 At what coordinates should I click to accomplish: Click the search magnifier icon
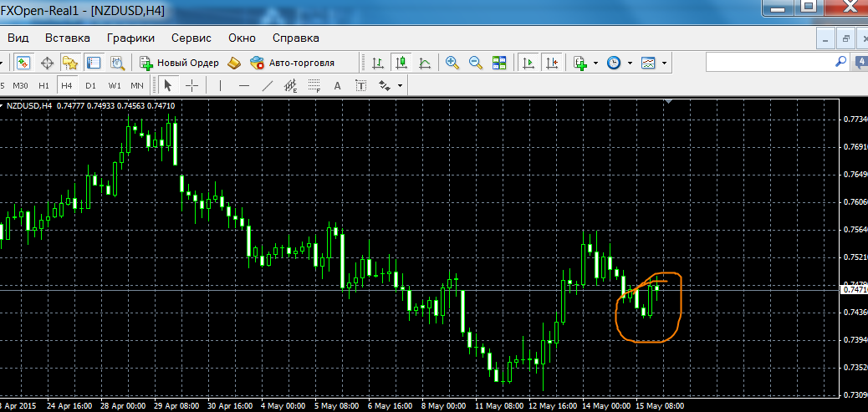(x=841, y=61)
